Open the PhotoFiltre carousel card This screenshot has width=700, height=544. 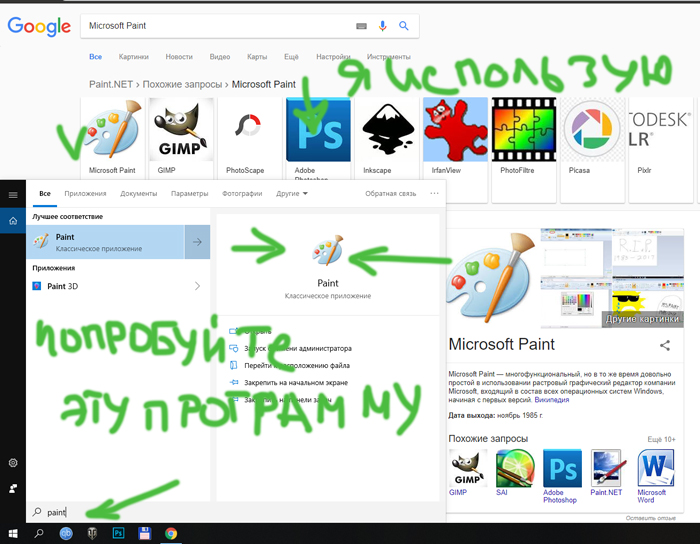tap(524, 150)
